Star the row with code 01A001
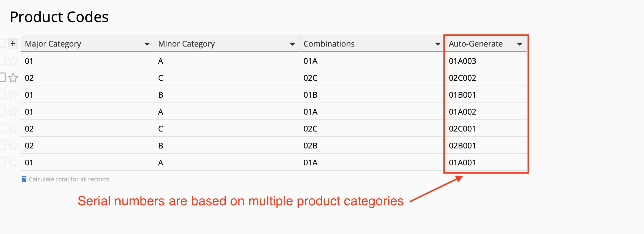 tap(13, 163)
